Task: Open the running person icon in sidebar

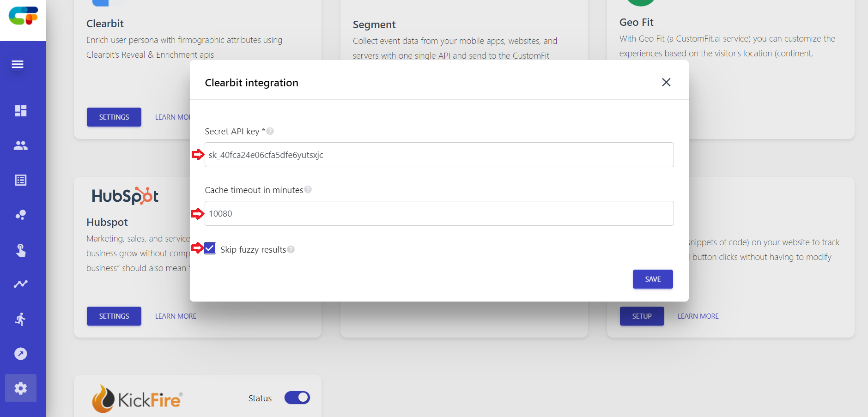Action: point(21,319)
